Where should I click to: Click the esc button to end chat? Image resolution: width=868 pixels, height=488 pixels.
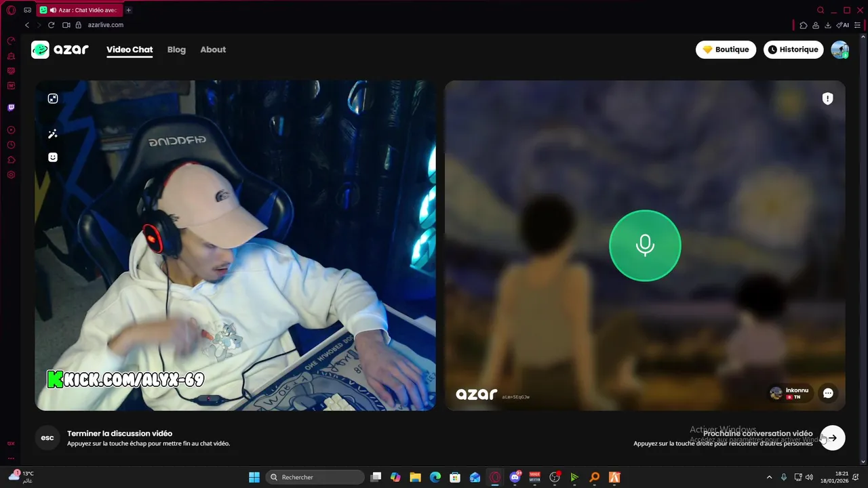(x=47, y=438)
